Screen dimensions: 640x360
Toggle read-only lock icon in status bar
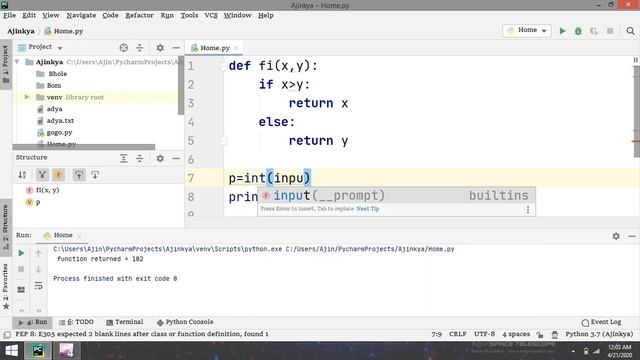pos(540,335)
